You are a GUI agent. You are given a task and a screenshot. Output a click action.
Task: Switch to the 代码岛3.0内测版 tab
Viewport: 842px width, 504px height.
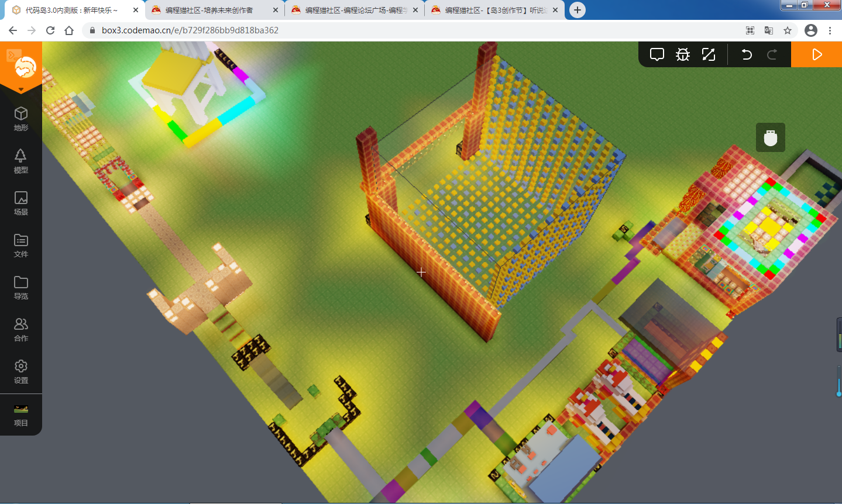(71, 10)
